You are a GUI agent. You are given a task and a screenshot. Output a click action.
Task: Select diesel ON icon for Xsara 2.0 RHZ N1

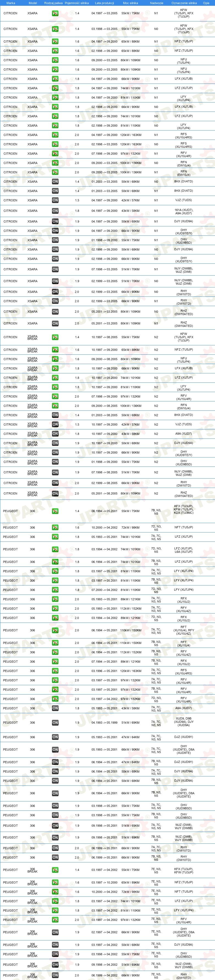click(x=55, y=324)
